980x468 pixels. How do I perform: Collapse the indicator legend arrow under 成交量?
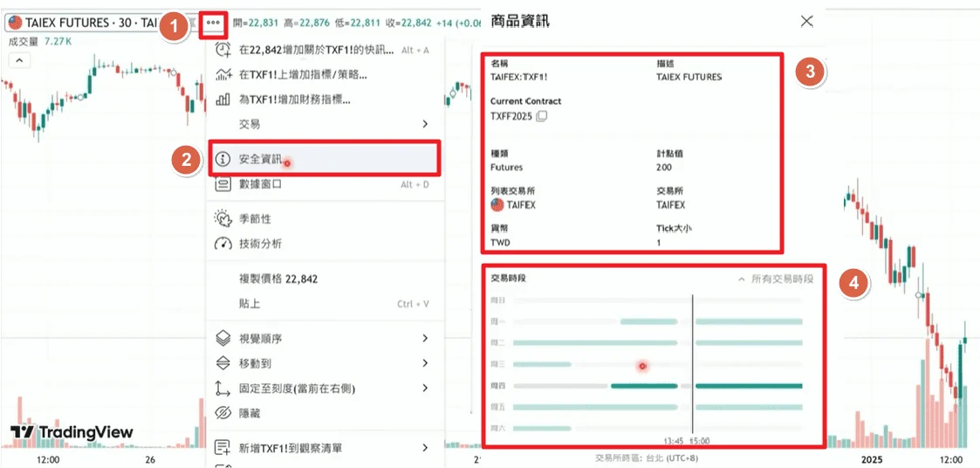coord(18,61)
